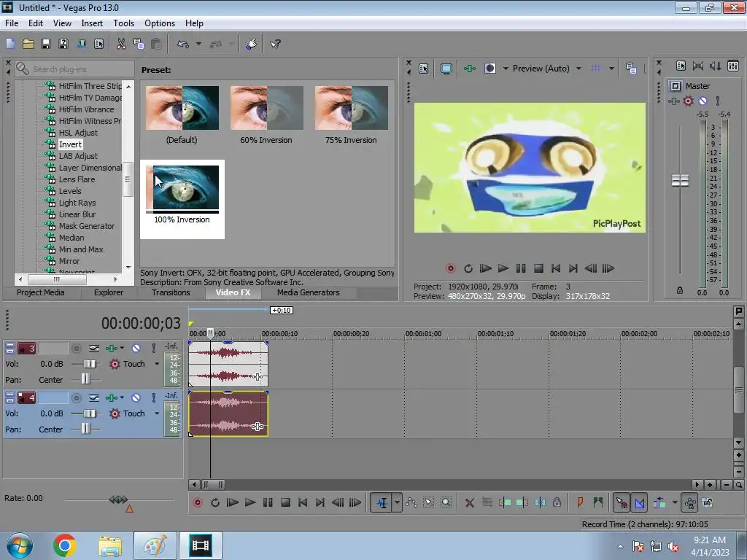
Task: Open the preview video FX dropdown arrow
Action: pos(506,69)
